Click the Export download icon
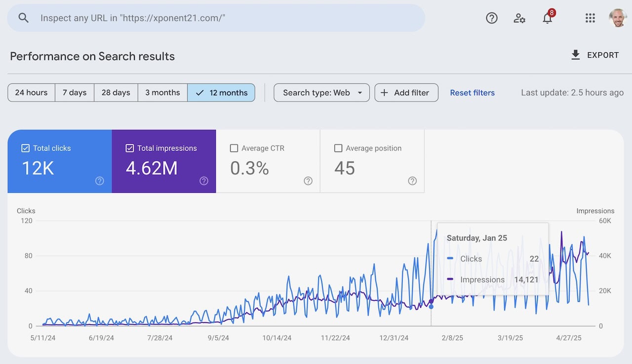Screen dimensions: 632x364 (x=576, y=55)
